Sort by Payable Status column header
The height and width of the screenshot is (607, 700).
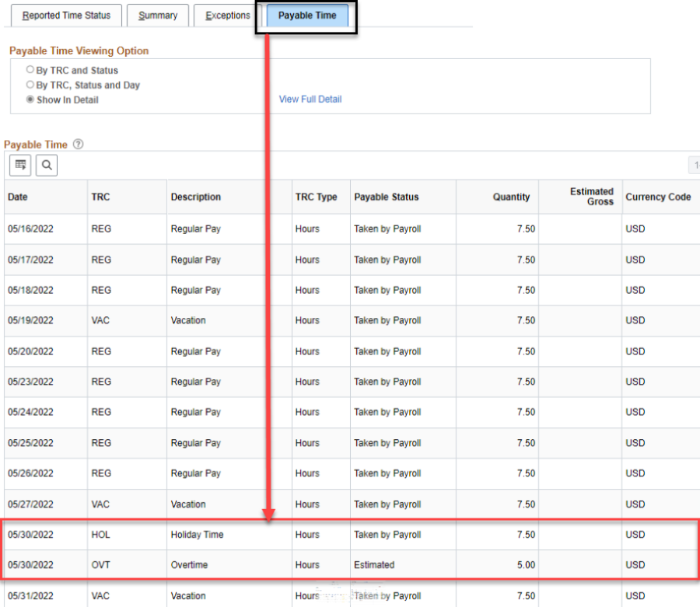386,197
